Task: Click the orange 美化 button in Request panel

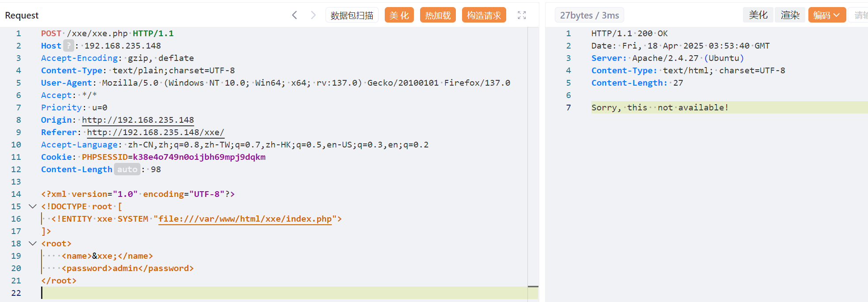Action: pos(399,15)
